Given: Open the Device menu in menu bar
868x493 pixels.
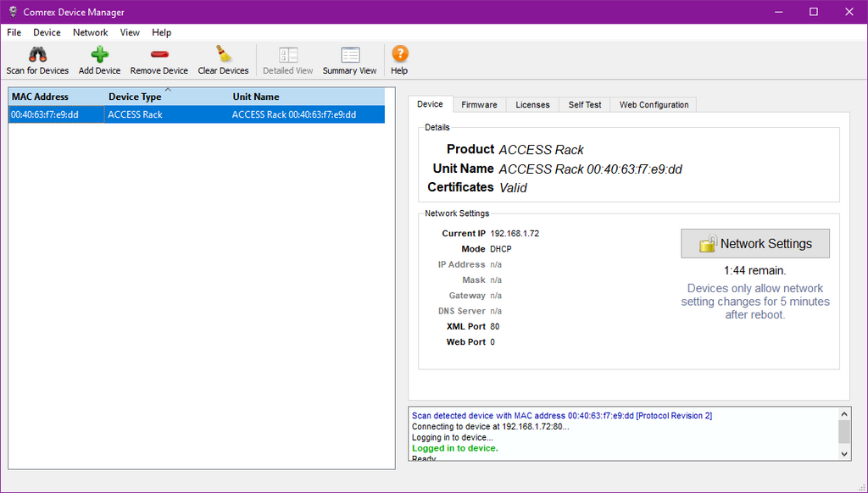Looking at the screenshot, I should (47, 33).
